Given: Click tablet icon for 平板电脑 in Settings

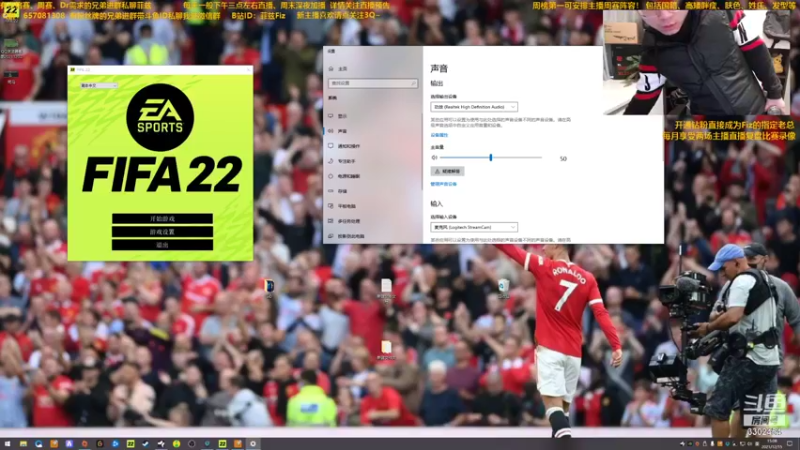Looking at the screenshot, I should (331, 206).
